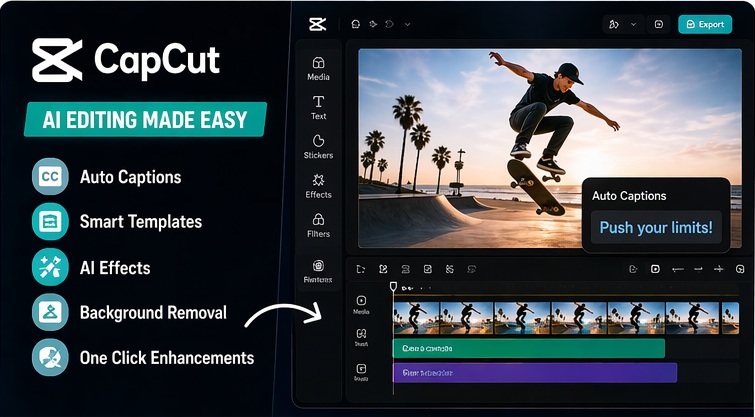The height and width of the screenshot is (417, 755).
Task: Open the Effects panel
Action: pos(318,186)
